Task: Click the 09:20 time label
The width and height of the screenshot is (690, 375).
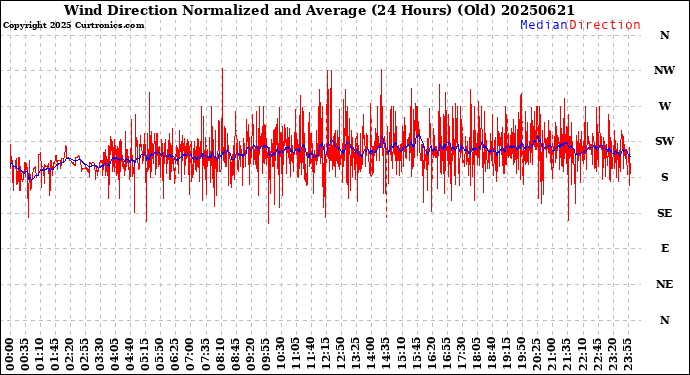Action: [x=250, y=354]
